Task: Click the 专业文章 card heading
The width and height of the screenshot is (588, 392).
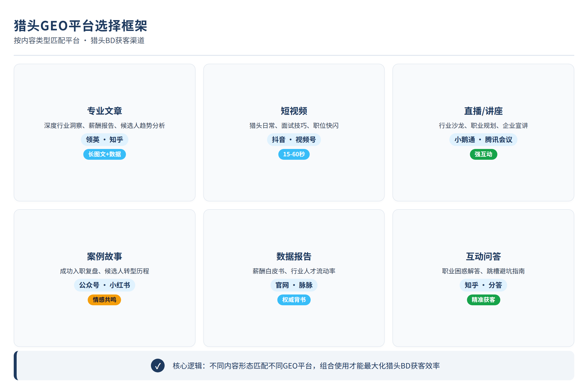Action: (x=105, y=111)
